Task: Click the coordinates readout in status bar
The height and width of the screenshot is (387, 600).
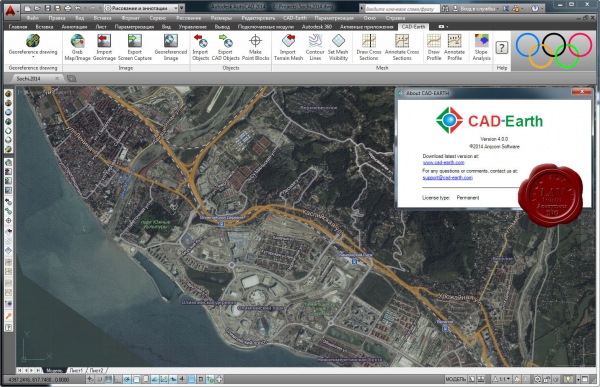Action: pyautogui.click(x=39, y=380)
